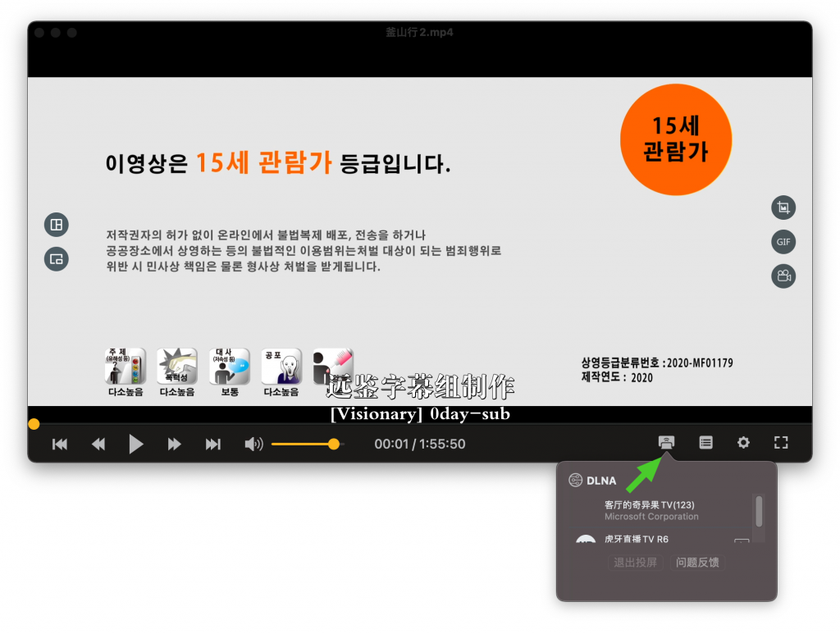This screenshot has width=840, height=634.
Task: Enter picture-in-picture mode via the left icon
Action: 56,259
